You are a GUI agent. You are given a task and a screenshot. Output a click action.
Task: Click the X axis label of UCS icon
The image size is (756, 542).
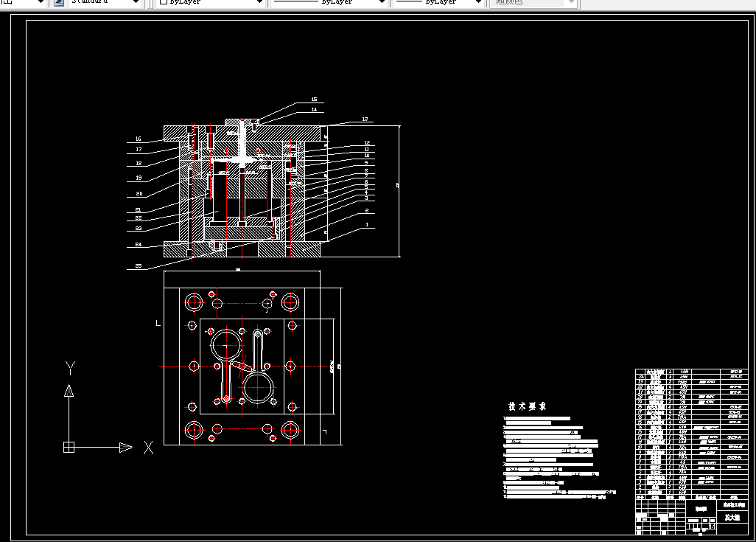coord(149,448)
